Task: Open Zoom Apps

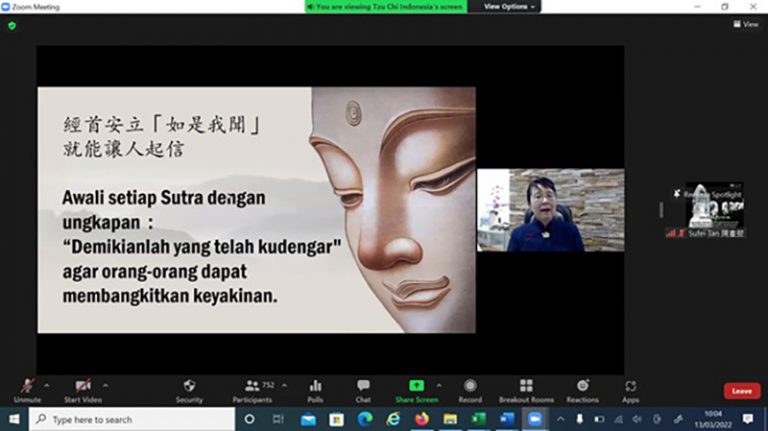Action: coord(630,389)
